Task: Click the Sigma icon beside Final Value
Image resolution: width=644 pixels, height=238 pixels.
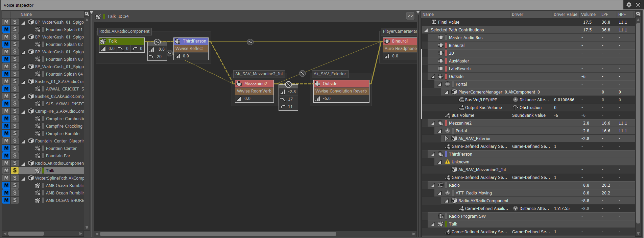Action: tap(434, 22)
